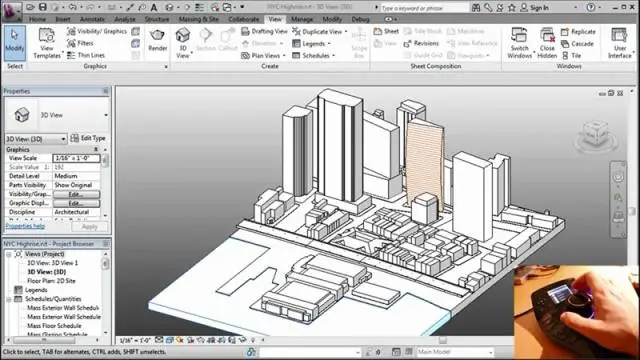Replicate the current window
The width and height of the screenshot is (640, 360).
(x=578, y=31)
